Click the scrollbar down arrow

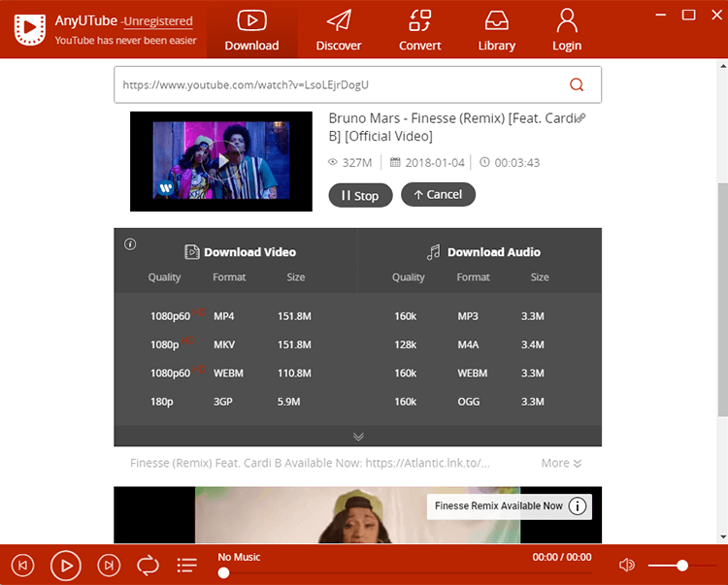coord(723,536)
